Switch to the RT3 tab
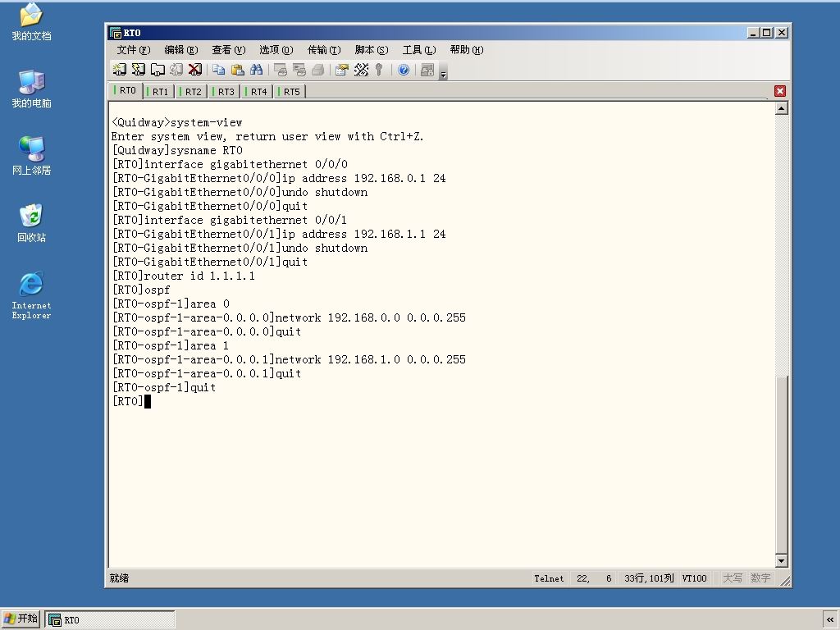 (225, 92)
